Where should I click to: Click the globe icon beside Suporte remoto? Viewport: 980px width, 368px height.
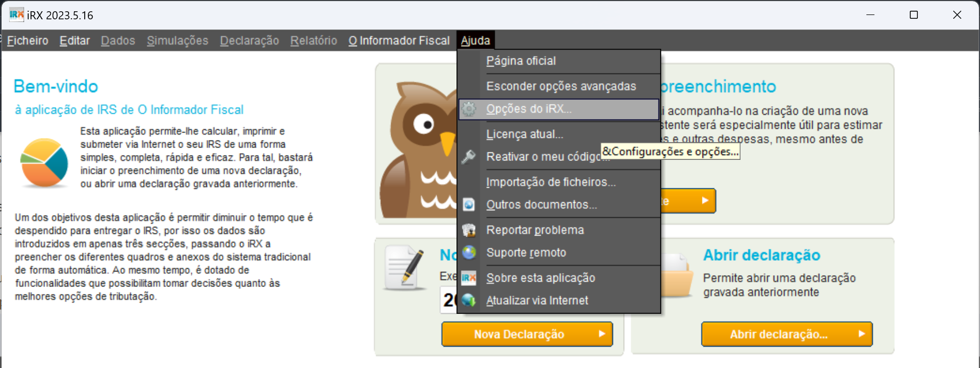(x=469, y=253)
